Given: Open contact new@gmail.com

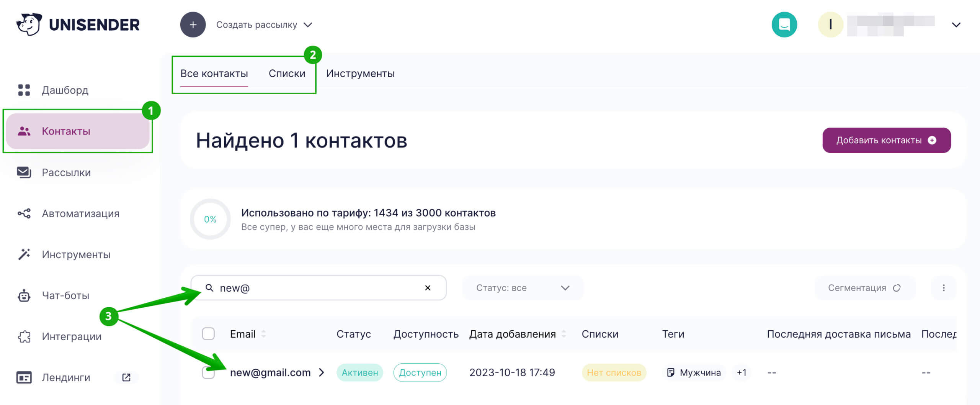Looking at the screenshot, I should click(x=270, y=372).
